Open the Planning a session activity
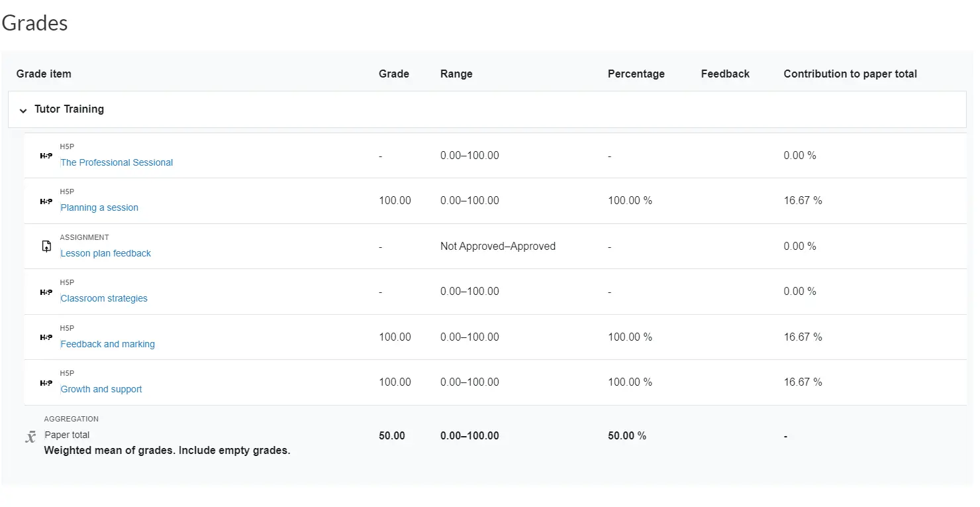The image size is (980, 507). [99, 207]
